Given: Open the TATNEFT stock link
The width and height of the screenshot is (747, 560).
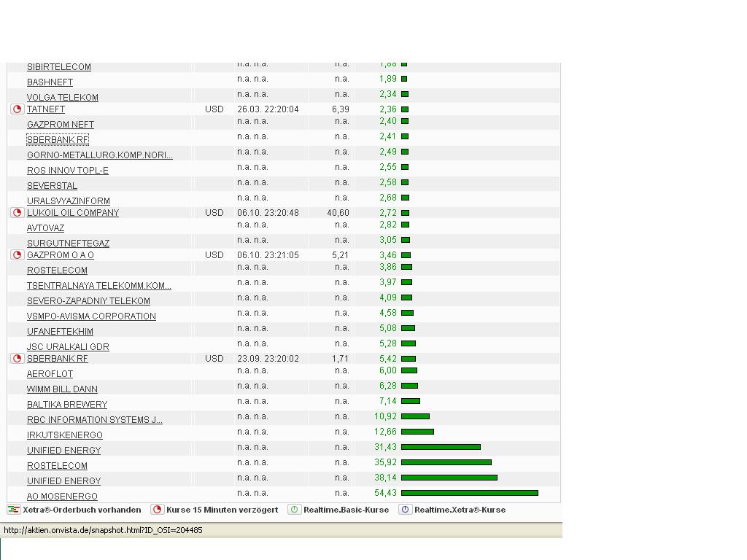Looking at the screenshot, I should (46, 109).
